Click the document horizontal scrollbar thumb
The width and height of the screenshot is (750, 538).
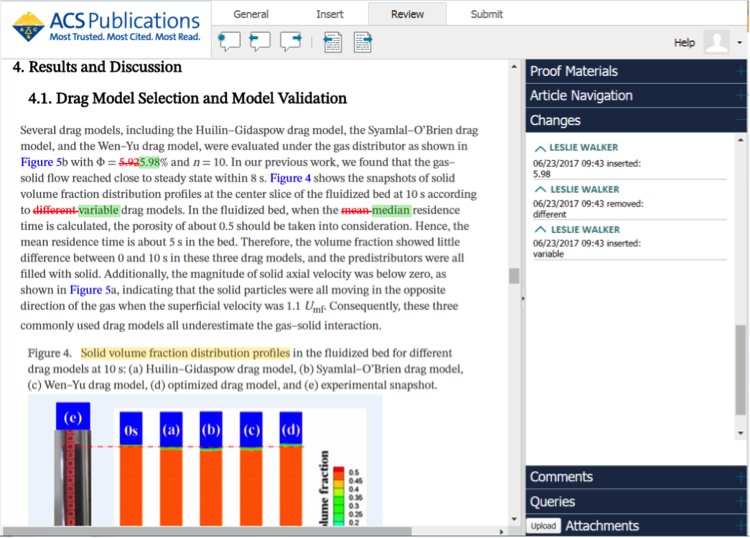pos(207,531)
